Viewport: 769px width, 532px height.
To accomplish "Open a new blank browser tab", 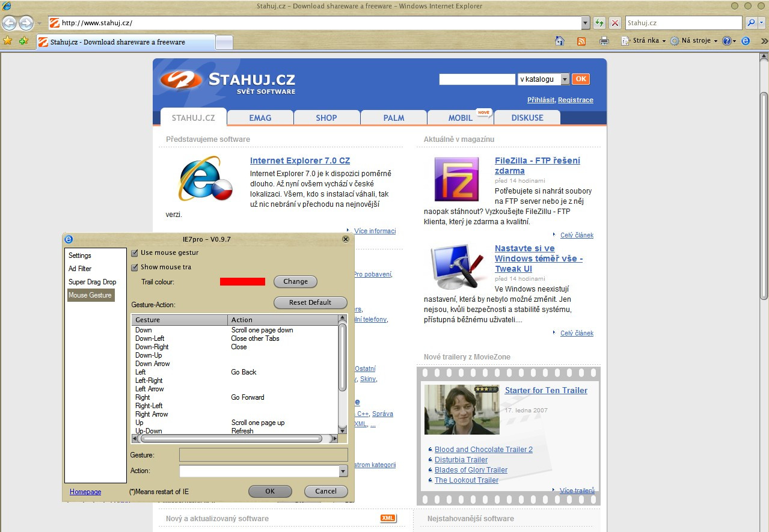I will point(224,42).
